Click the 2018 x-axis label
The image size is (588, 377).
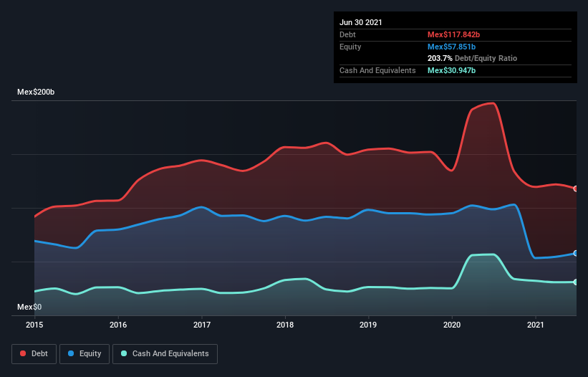pyautogui.click(x=285, y=325)
